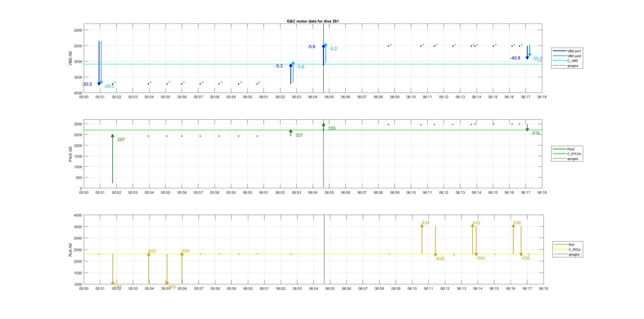The height and width of the screenshot is (319, 644).
Task: Click the '355' pitch data label
Action: [332, 128]
